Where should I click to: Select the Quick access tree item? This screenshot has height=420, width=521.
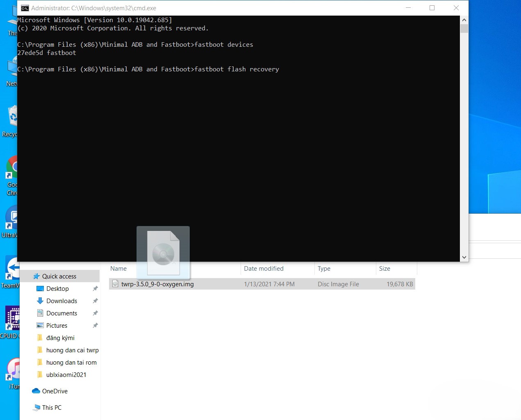[59, 276]
